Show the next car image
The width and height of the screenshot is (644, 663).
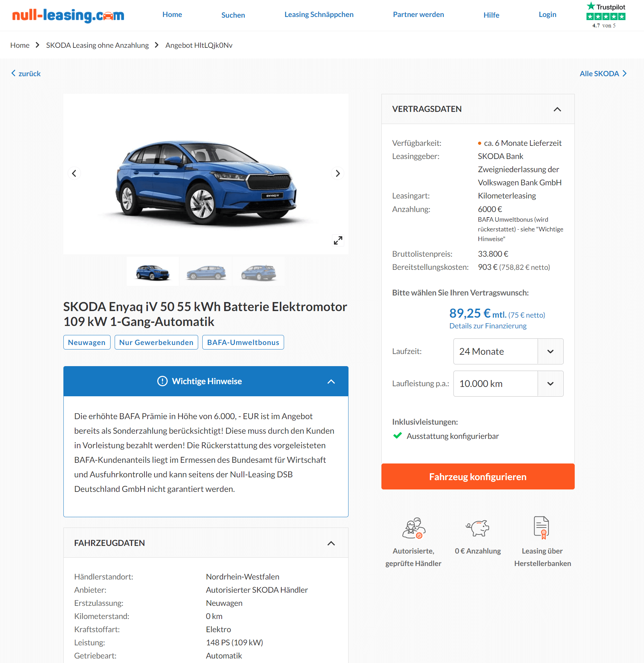(x=338, y=173)
